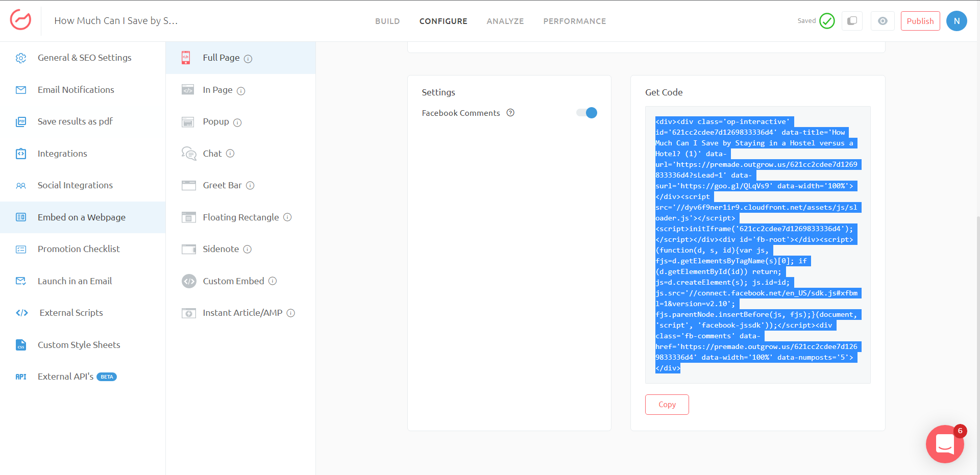The width and height of the screenshot is (980, 475).
Task: Click the Launch in an Email icon
Action: (x=21, y=281)
